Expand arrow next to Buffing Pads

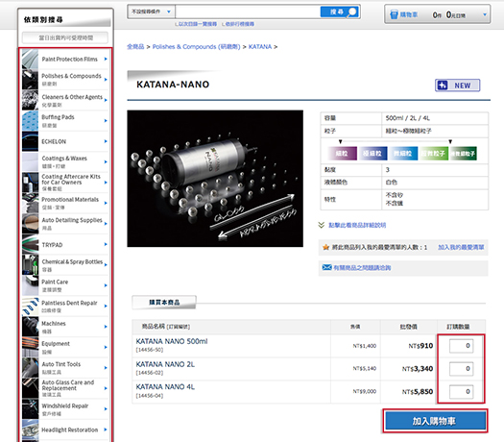(106, 121)
